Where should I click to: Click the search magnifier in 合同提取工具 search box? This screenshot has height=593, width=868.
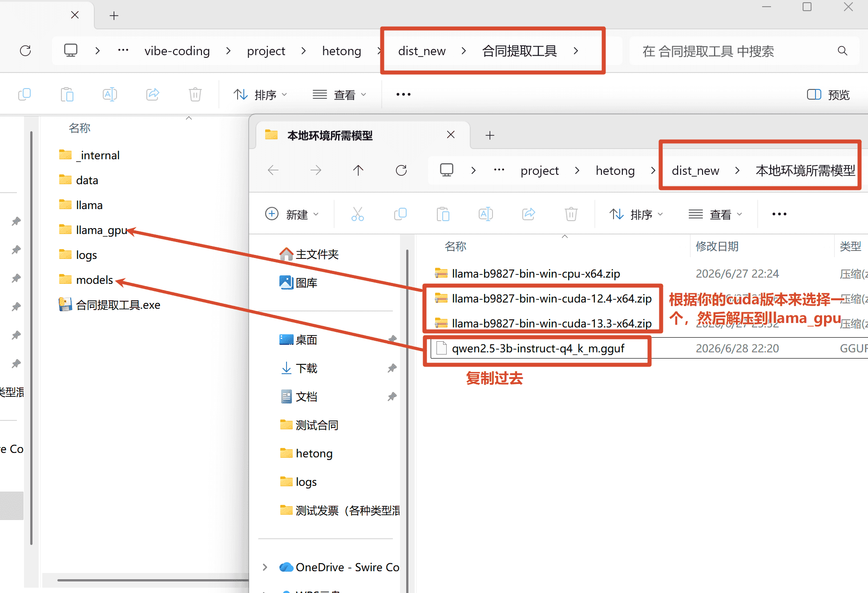coord(842,51)
